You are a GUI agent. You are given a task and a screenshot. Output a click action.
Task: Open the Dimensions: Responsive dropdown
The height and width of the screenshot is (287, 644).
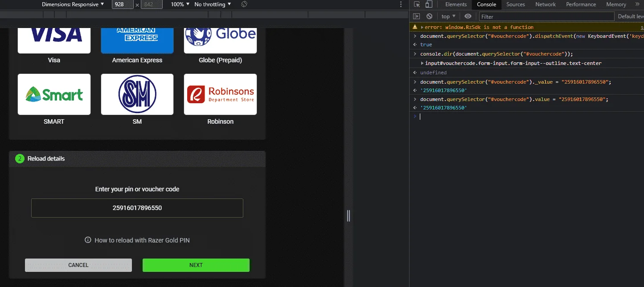(73, 4)
